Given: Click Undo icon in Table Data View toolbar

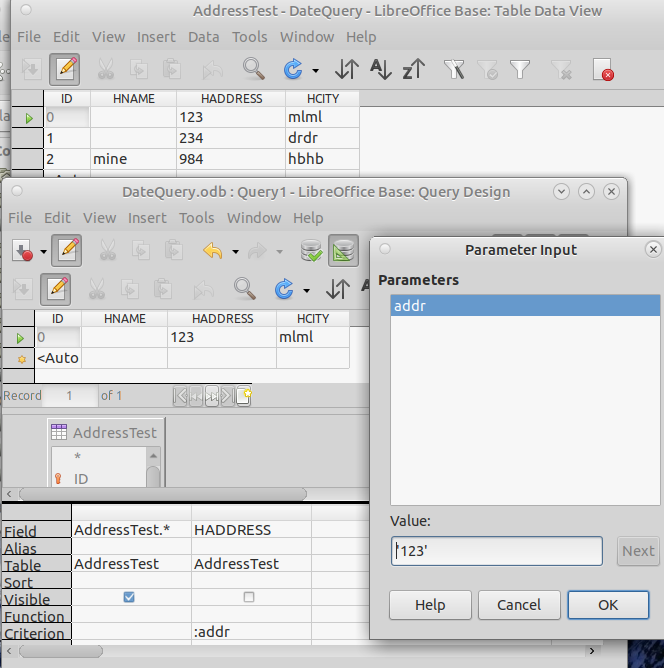Looking at the screenshot, I should tap(213, 69).
